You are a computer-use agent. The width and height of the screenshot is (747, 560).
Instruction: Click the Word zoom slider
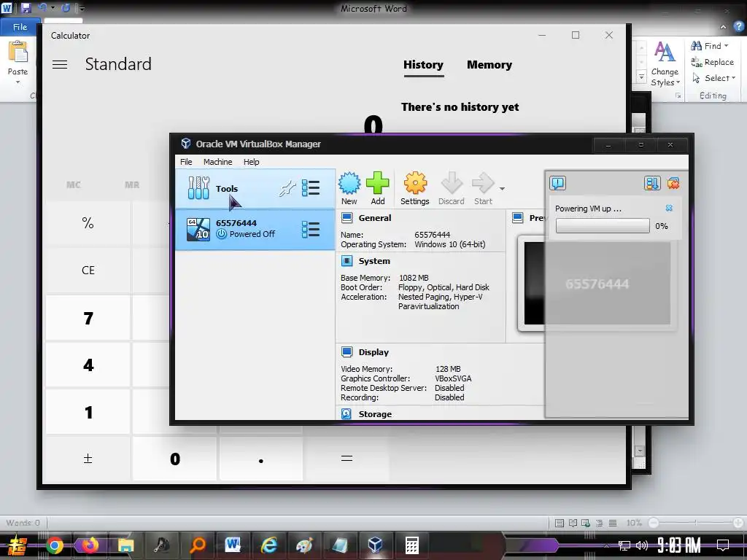point(695,523)
